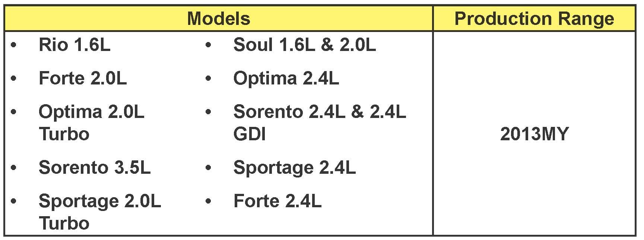Click the Production Range column header
Viewport: 644px width, 240px height.
[534, 18]
